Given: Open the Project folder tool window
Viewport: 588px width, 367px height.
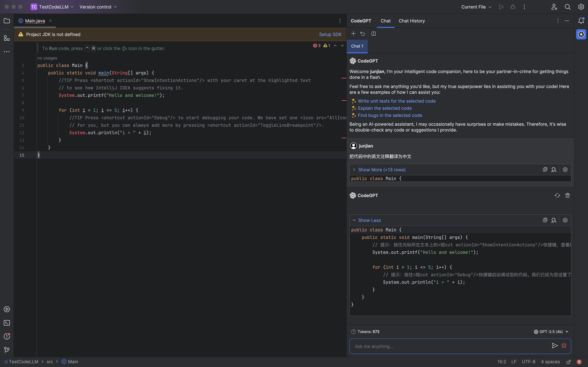Looking at the screenshot, I should tap(7, 21).
